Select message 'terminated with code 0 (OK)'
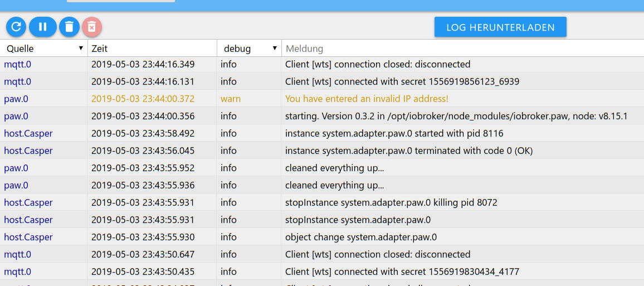644x286 pixels. (409, 151)
